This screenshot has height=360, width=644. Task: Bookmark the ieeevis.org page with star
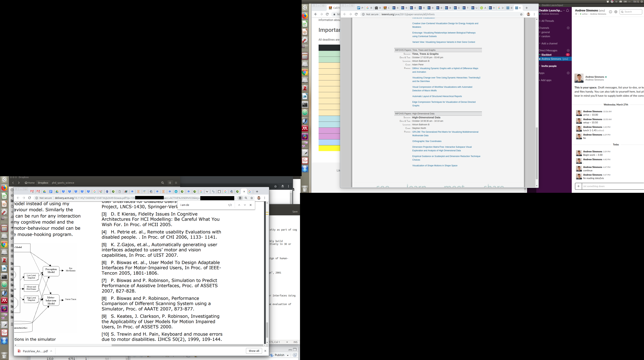tap(521, 14)
